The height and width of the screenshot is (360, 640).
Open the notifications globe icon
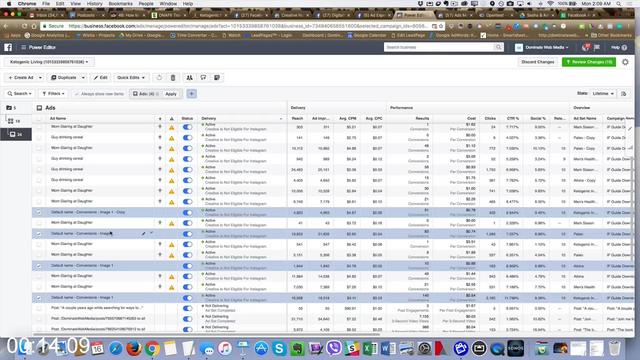point(585,47)
